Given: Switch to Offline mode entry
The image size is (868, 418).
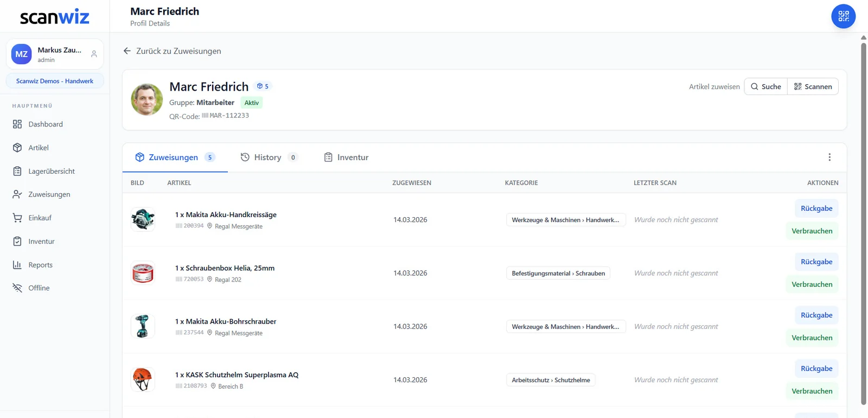Looking at the screenshot, I should [55, 288].
